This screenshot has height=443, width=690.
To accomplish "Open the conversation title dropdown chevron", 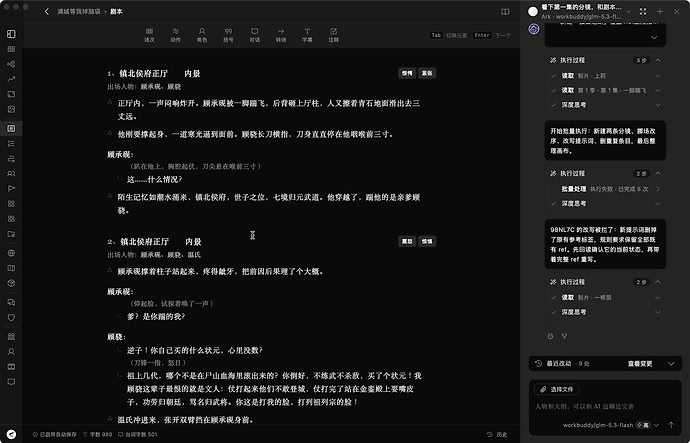I will tap(628, 12).
